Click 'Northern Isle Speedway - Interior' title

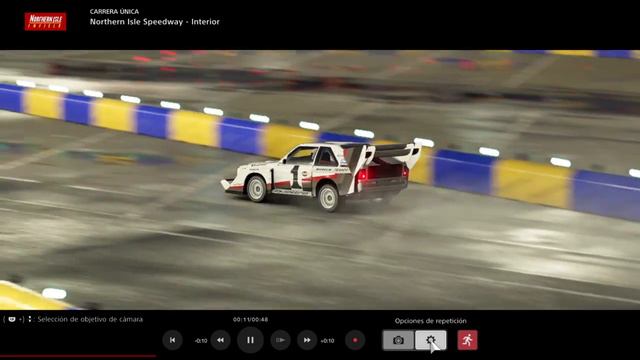click(155, 22)
